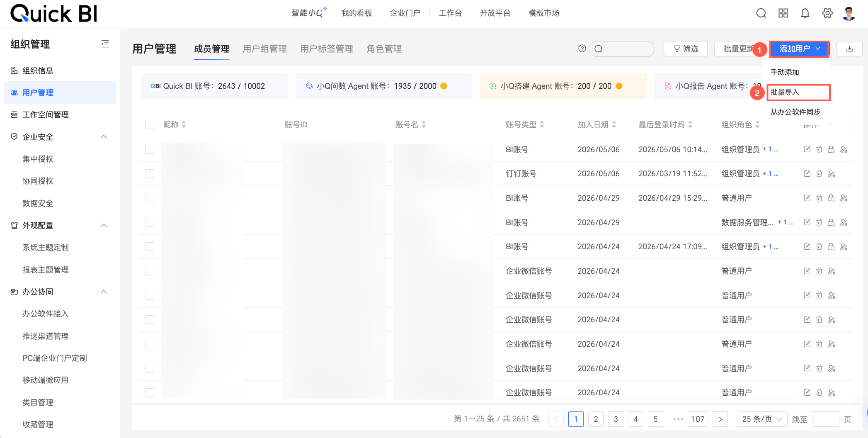Open the user avatar menu

(x=849, y=13)
